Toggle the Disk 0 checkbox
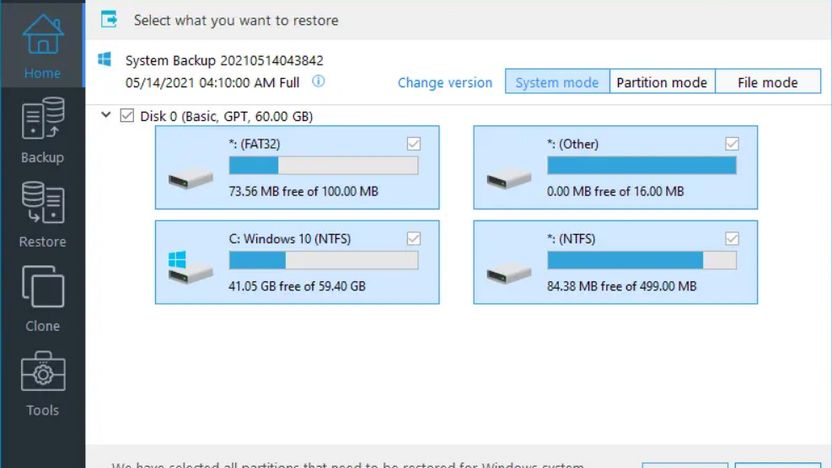 tap(127, 115)
